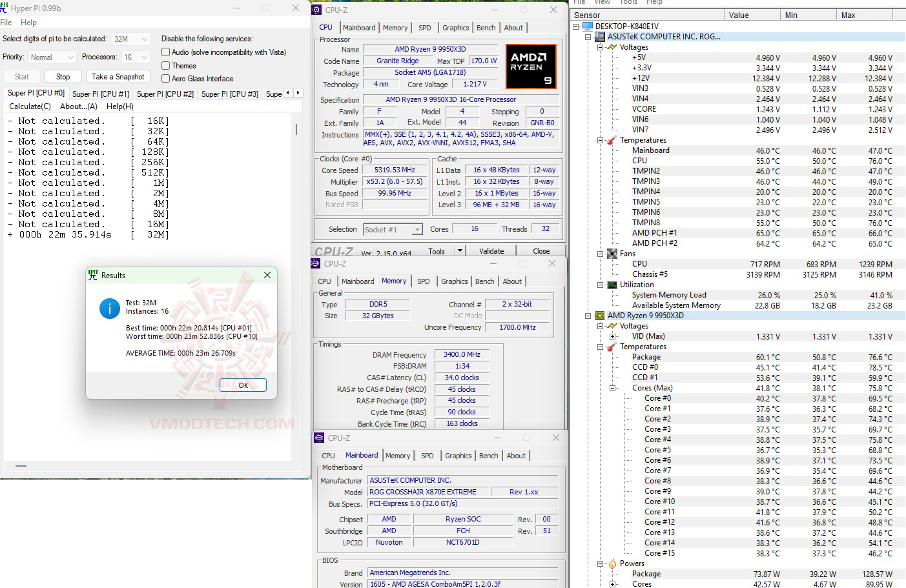Viewport: 906px width, 588px height.
Task: Click the AMD Ryzen 9 logo in CPU-Z
Action: [x=531, y=66]
